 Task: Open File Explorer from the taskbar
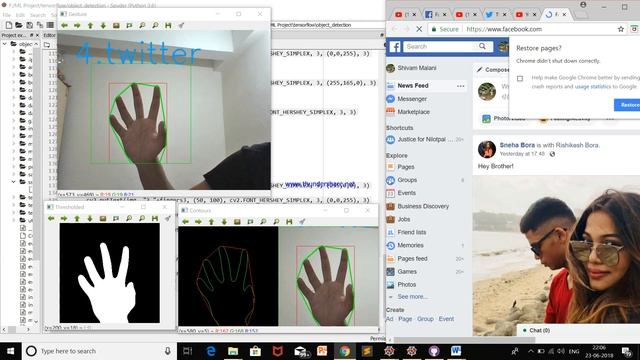pos(233,351)
